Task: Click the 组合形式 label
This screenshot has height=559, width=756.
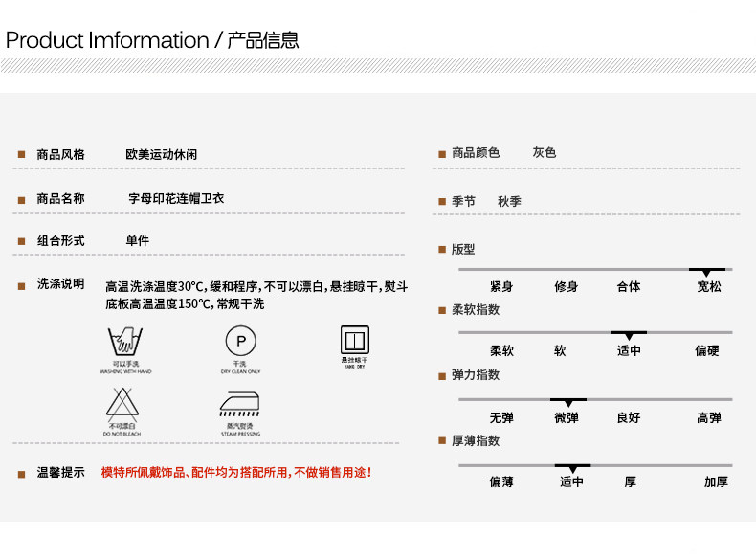Action: (60, 240)
